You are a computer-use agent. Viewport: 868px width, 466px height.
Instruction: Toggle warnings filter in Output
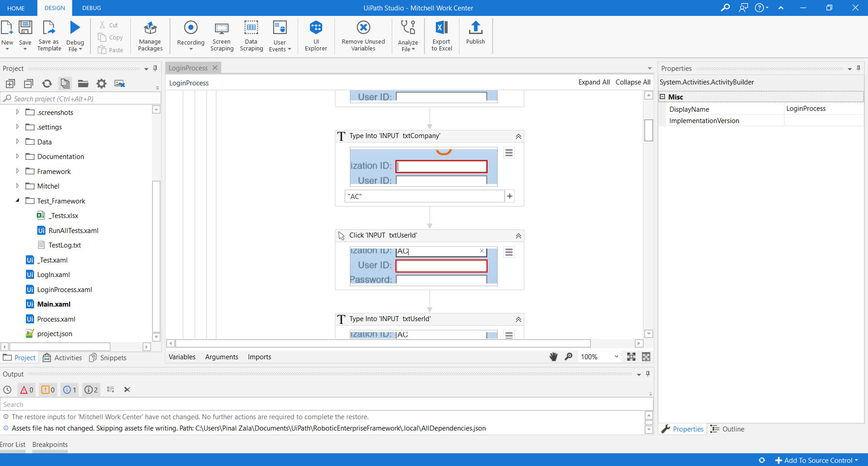click(48, 390)
